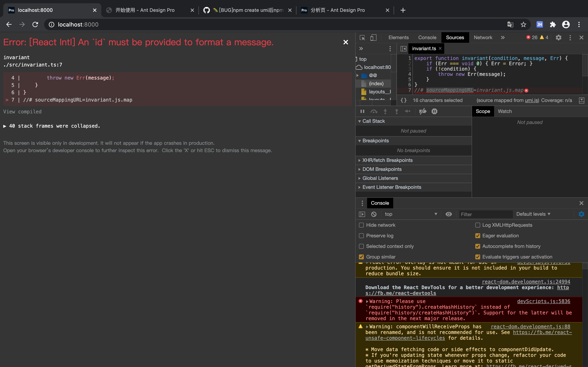Click the pretty print braces icon
588x367 pixels.
coord(403,100)
